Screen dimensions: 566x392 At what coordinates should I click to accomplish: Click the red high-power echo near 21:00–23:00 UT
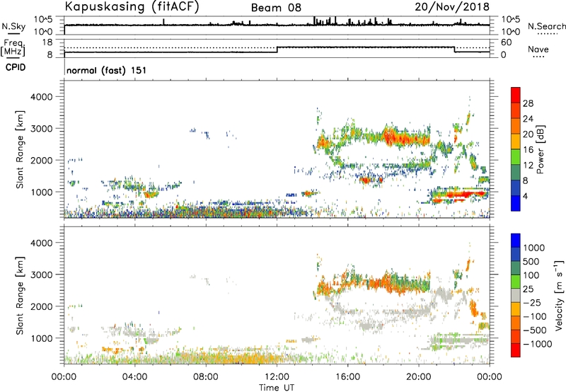pos(458,195)
